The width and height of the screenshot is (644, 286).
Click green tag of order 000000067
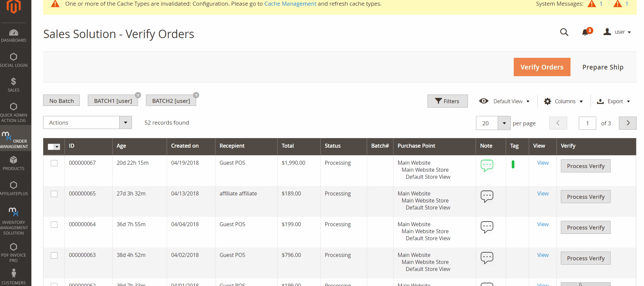(x=513, y=164)
